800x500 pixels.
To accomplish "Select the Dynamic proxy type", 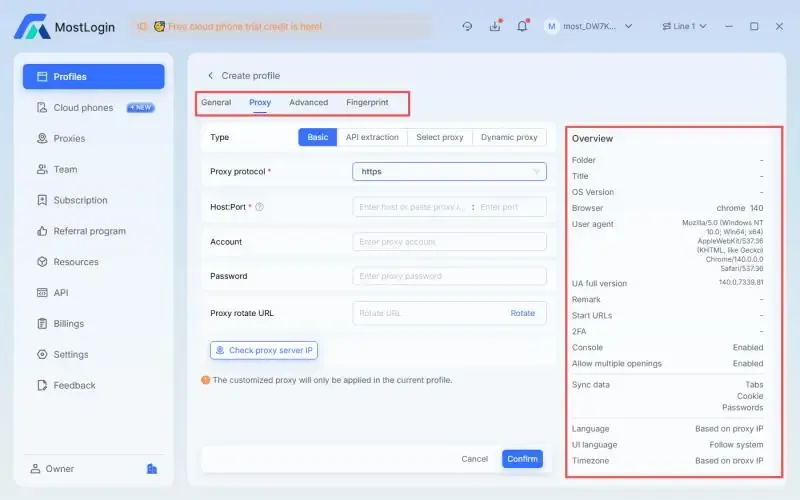I will [509, 137].
